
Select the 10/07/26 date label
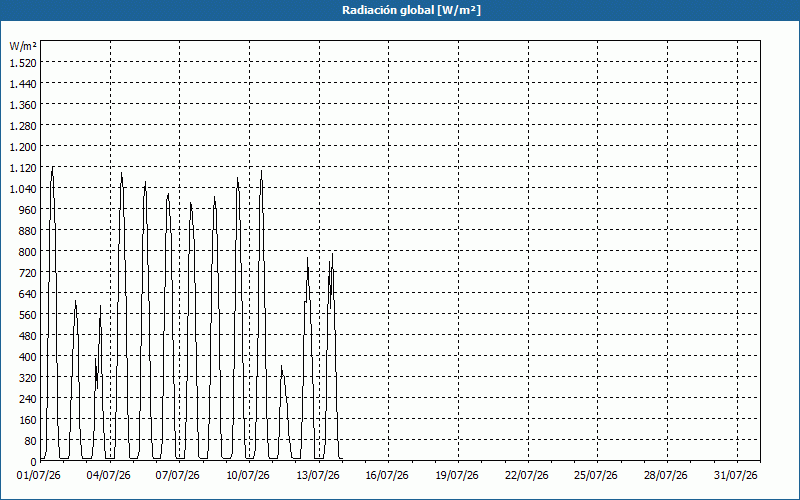(248, 476)
